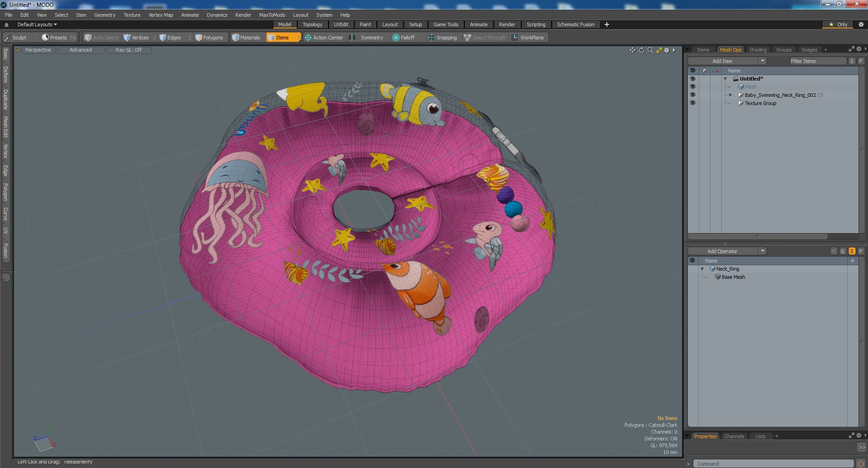The image size is (868, 468).
Task: Maximize the items panel with expand icon
Action: click(851, 49)
